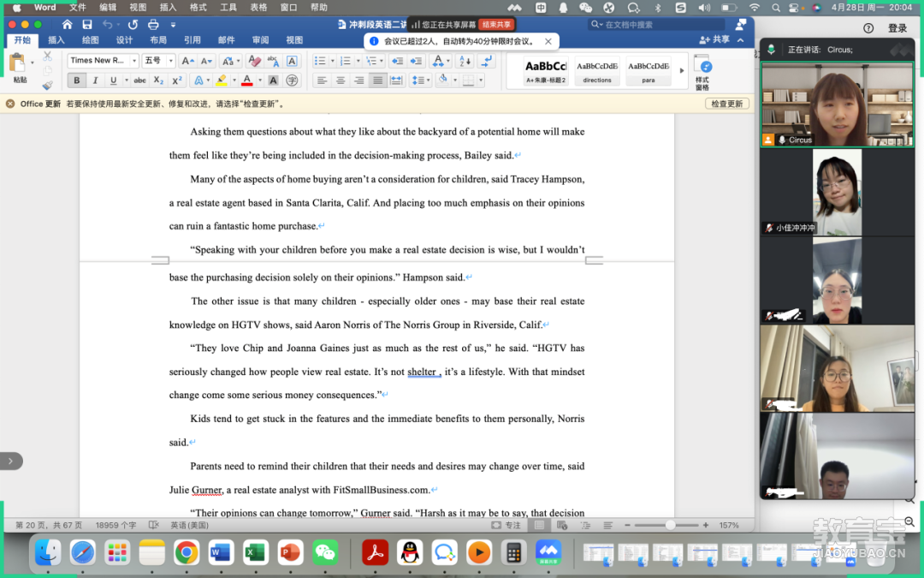Screen dimensions: 924x578
Task: Click the Home icon in Word title bar
Action: (68, 25)
